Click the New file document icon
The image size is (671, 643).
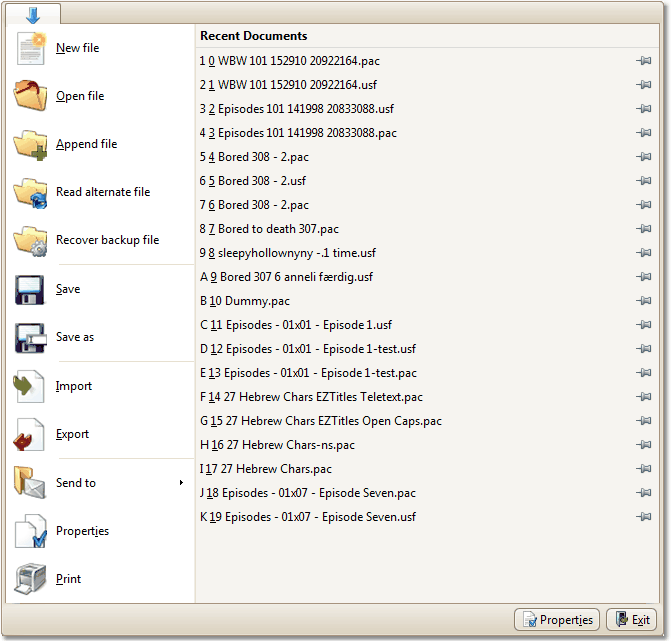(x=30, y=48)
